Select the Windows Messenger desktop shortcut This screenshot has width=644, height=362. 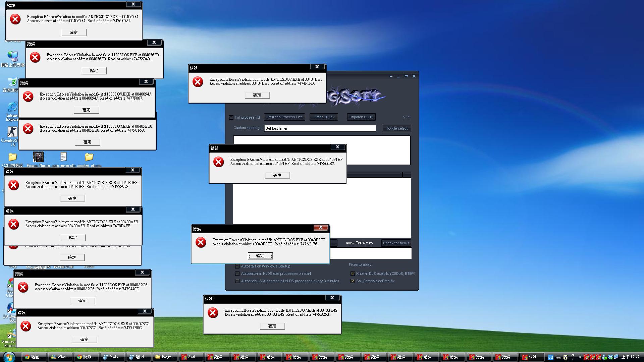click(x=9, y=339)
